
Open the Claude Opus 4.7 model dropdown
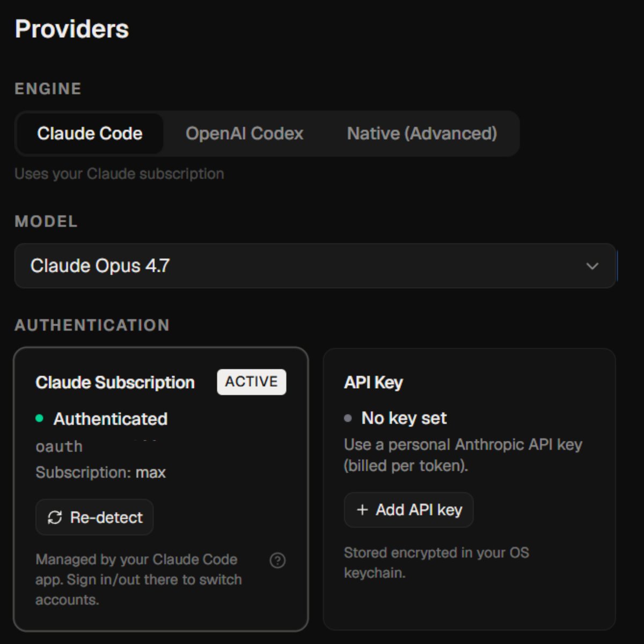[315, 266]
